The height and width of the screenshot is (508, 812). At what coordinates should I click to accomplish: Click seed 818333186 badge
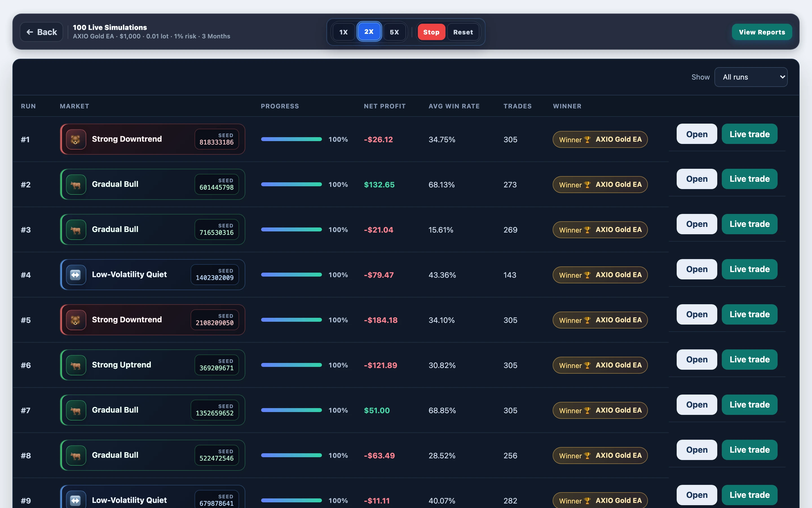217,139
